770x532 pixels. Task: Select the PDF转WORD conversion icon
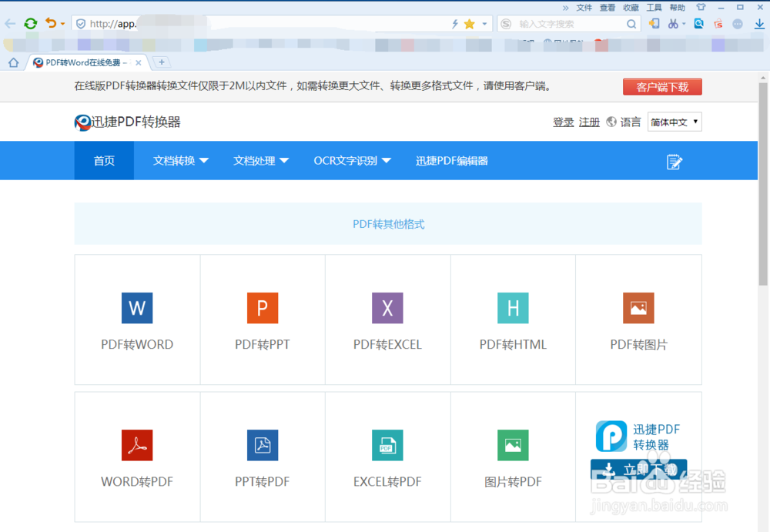pos(137,308)
